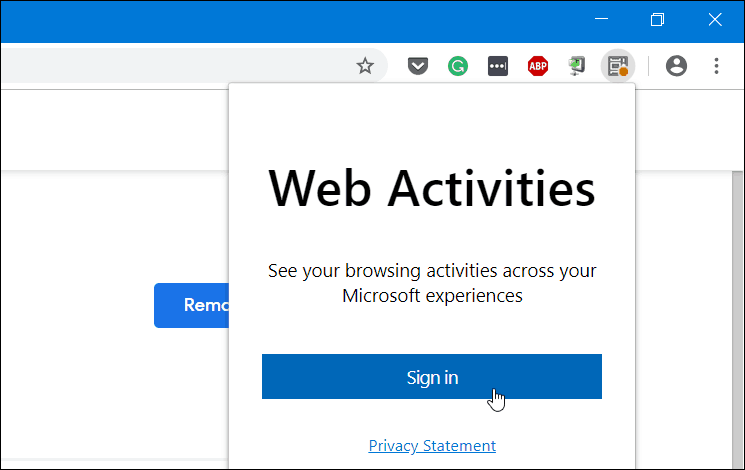The image size is (745, 470).
Task: Click the Web Activities heading text
Action: click(431, 189)
